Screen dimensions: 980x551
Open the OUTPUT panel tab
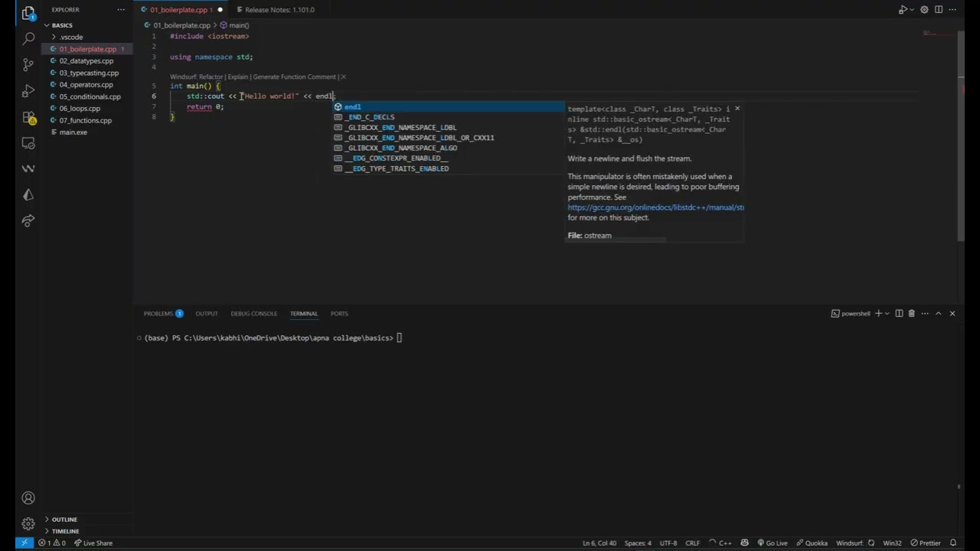[207, 313]
